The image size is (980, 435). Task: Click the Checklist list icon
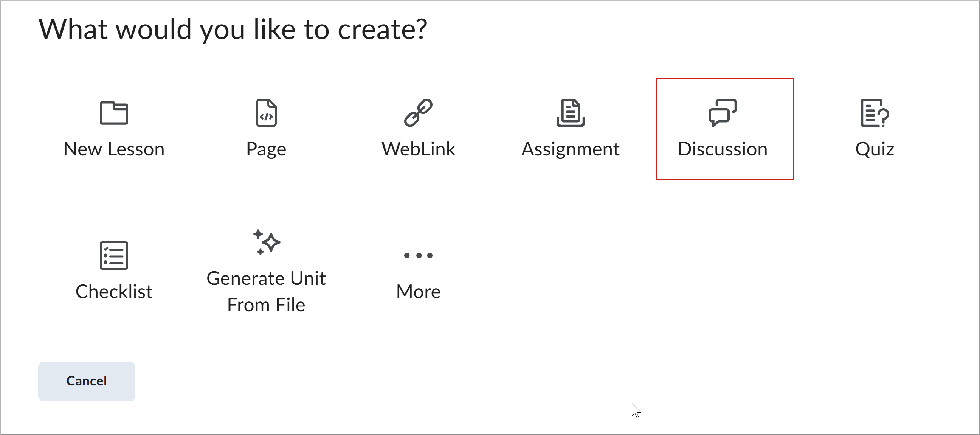point(114,255)
